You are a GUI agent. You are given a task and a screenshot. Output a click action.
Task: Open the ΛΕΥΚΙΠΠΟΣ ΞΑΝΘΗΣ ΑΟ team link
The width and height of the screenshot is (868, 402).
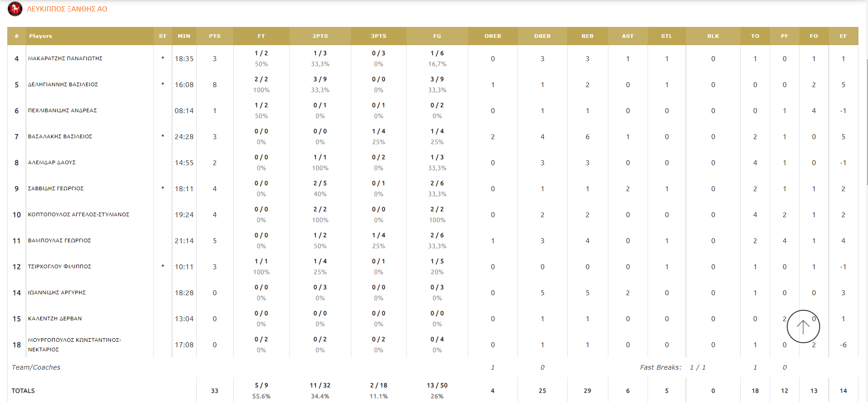tap(67, 9)
